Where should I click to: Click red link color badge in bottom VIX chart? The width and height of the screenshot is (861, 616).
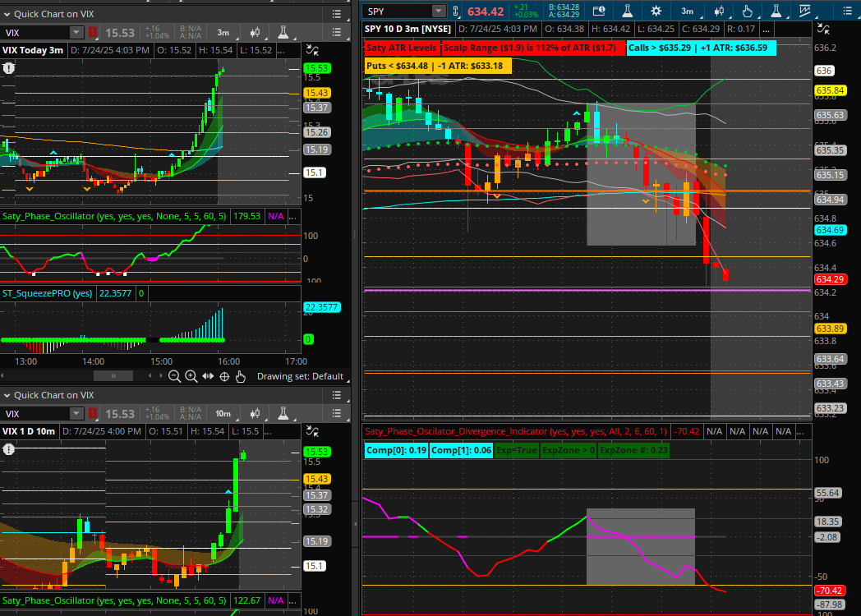[x=93, y=414]
